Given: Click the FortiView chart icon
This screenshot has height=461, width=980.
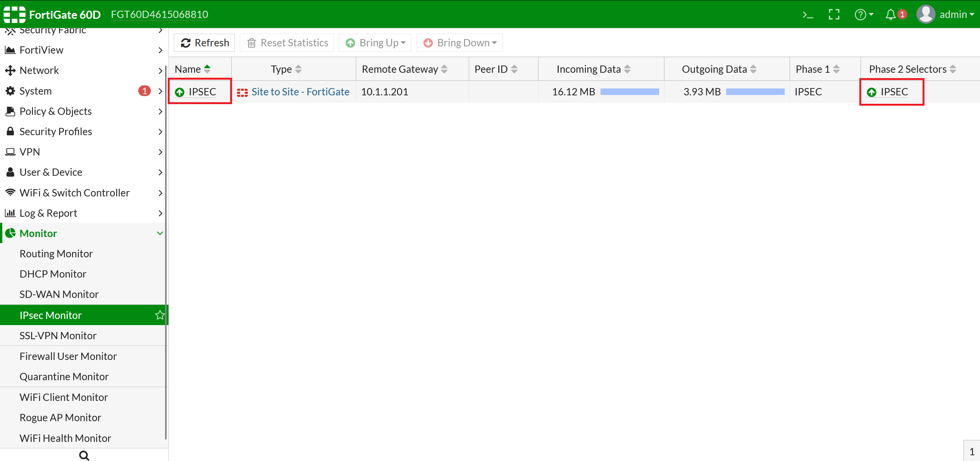Looking at the screenshot, I should click(10, 50).
